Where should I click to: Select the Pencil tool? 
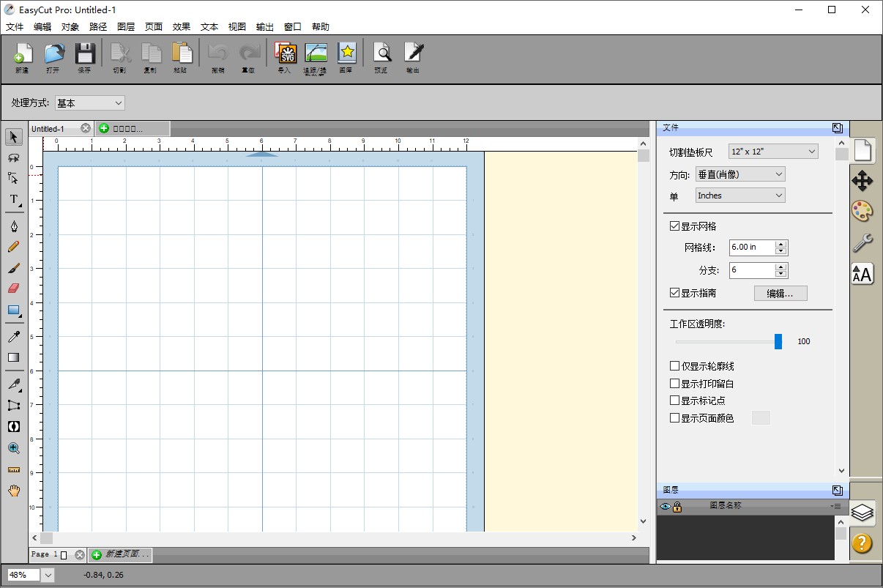point(14,247)
